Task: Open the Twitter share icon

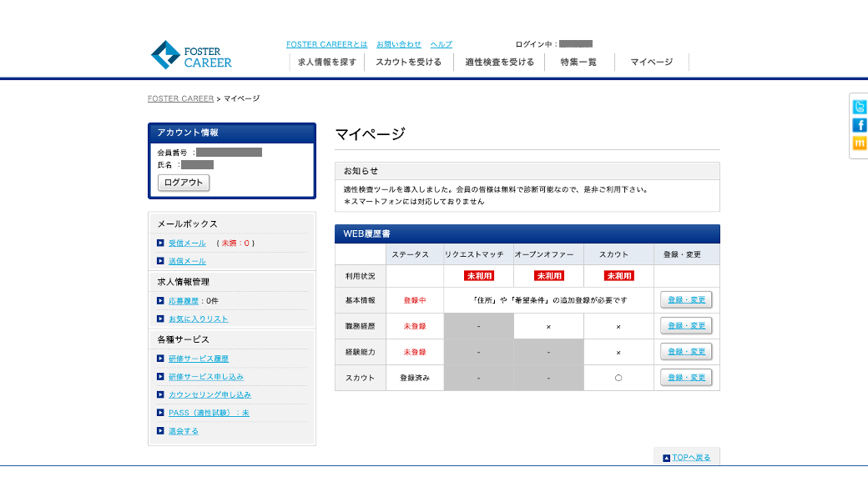Action: [859, 107]
